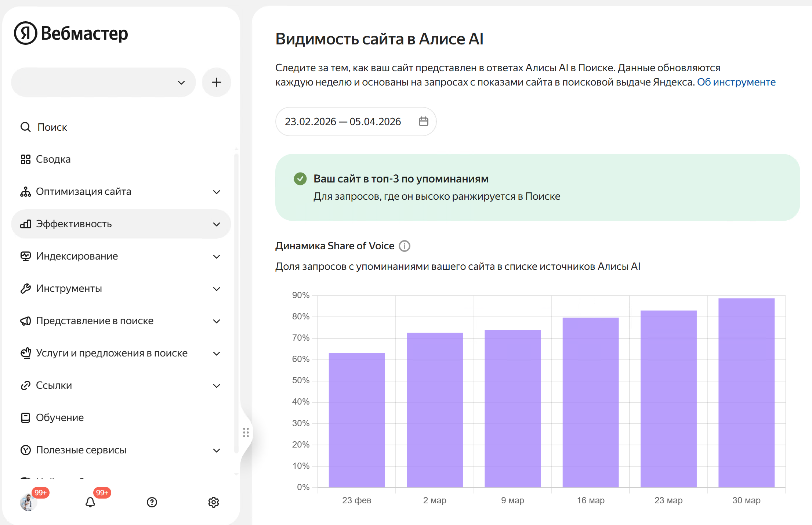Select the 23 фев chart bar
Screen dimensions: 812x525
pos(357,420)
